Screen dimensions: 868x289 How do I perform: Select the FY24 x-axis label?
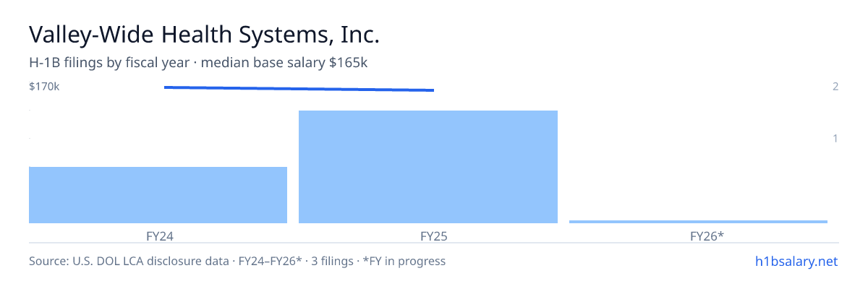[x=158, y=236]
